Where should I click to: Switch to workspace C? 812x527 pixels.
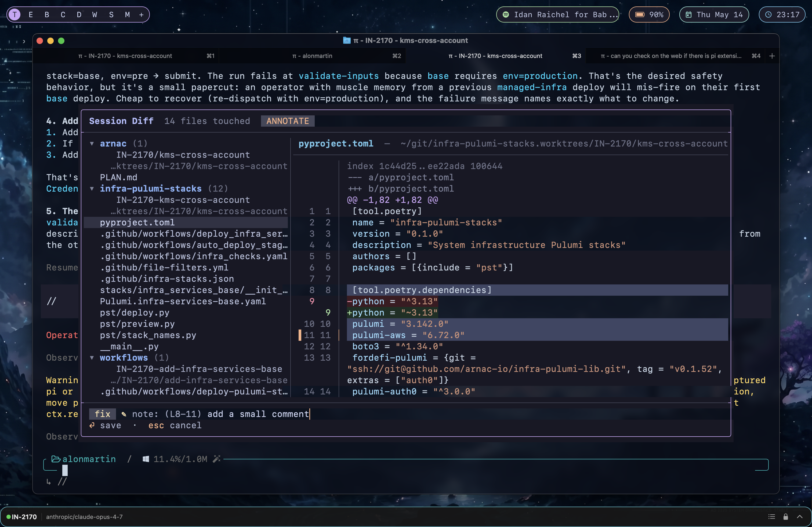63,15
